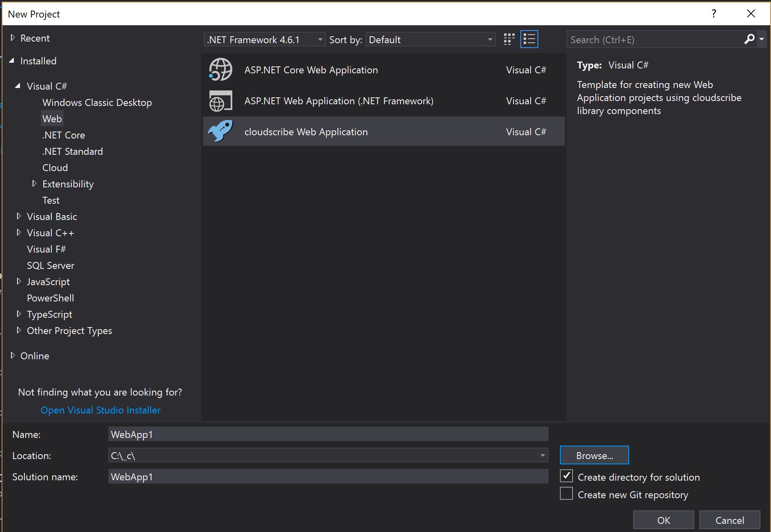Click ASP.NET Web Application (.NET Framework) icon

(220, 101)
